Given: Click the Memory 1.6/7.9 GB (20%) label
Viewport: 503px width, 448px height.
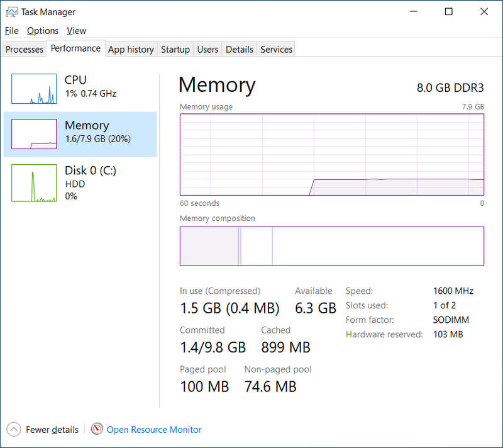Looking at the screenshot, I should pyautogui.click(x=98, y=132).
